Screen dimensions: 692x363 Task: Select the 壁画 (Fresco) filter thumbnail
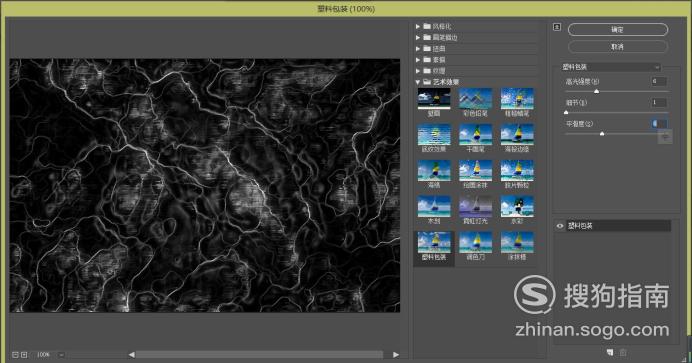pos(434,98)
